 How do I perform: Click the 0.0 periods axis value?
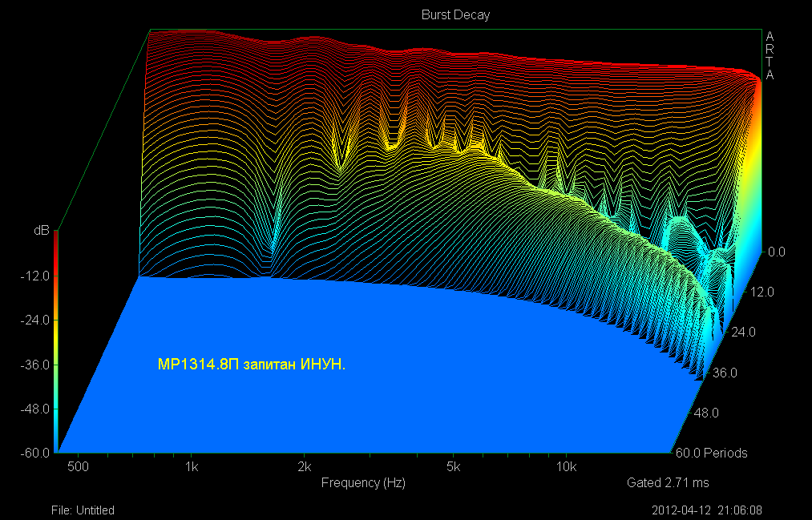pos(776,252)
